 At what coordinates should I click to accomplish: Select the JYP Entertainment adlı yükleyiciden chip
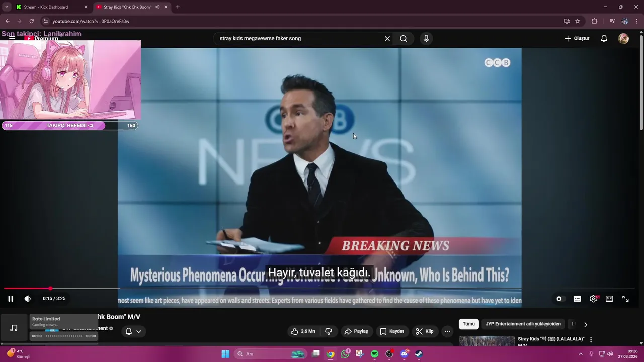[523, 324]
